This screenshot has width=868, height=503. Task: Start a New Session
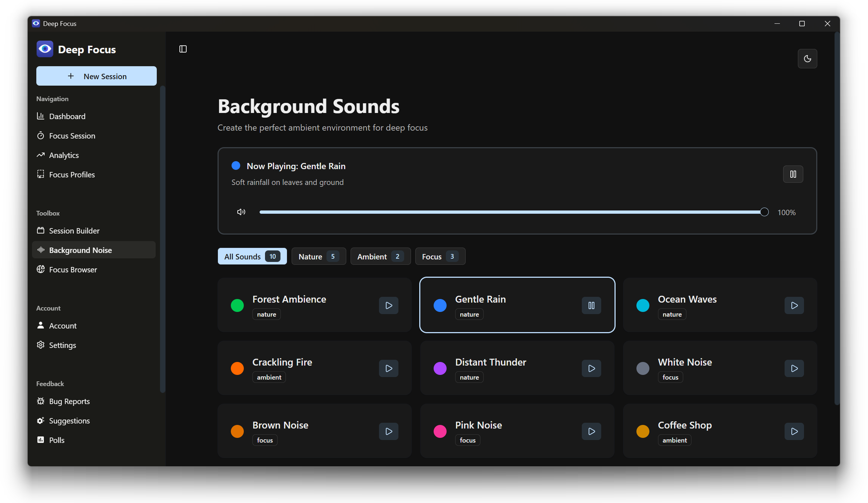click(x=96, y=76)
